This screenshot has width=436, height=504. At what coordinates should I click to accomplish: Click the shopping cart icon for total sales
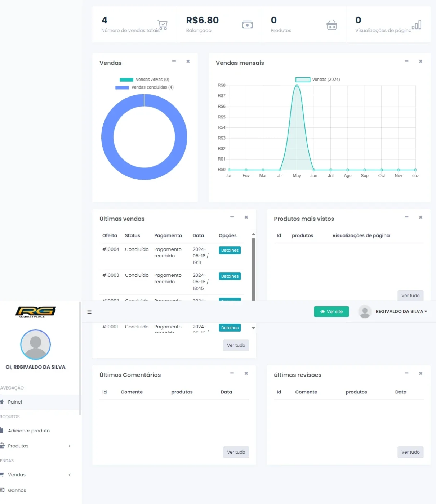163,24
